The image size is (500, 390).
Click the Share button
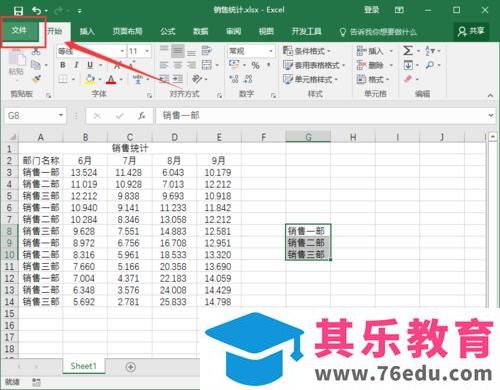[x=471, y=31]
